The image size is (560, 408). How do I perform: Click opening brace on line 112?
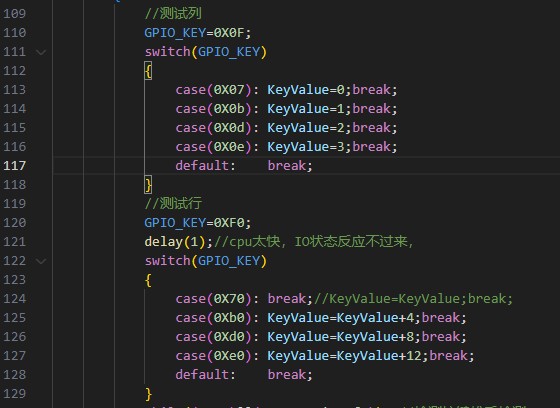pos(148,71)
